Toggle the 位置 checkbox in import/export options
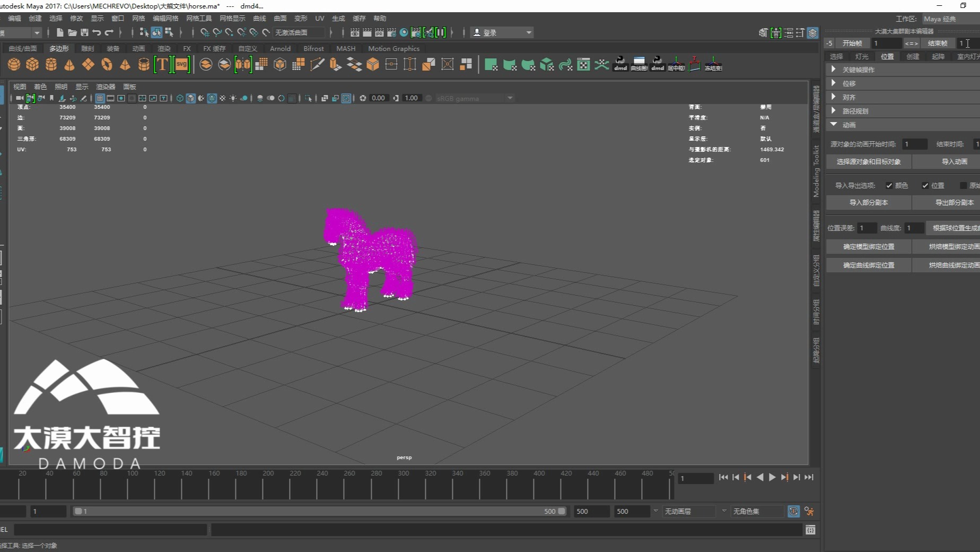The height and width of the screenshot is (552, 980). point(925,185)
